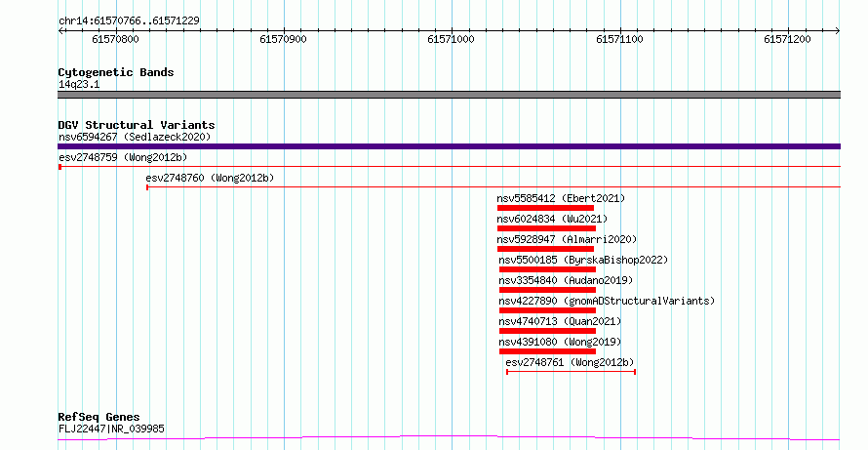Open the nsv5585412 (Ebert2021) variant label
The image size is (868, 450).
(x=561, y=198)
